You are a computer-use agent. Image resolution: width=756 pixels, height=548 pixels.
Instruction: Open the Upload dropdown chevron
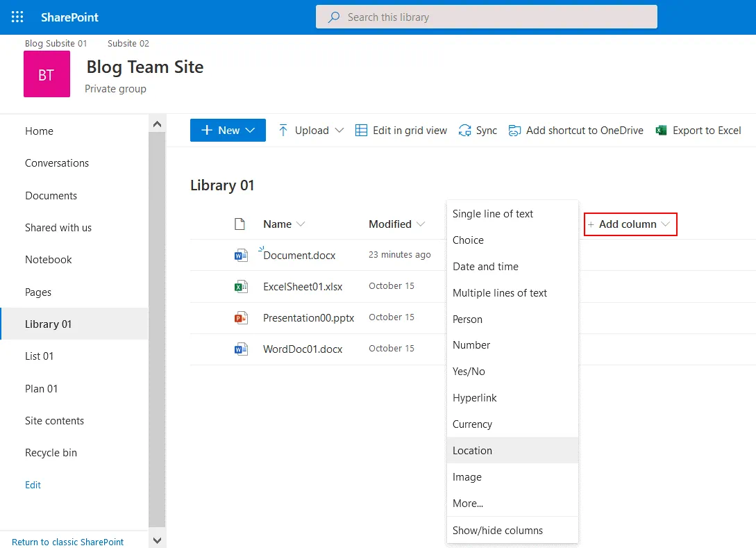coord(339,131)
